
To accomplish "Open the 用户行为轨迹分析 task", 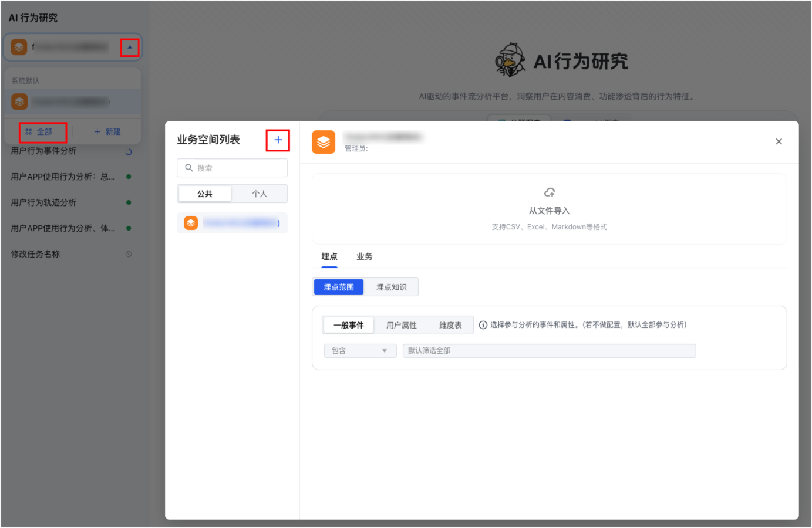I will click(43, 202).
